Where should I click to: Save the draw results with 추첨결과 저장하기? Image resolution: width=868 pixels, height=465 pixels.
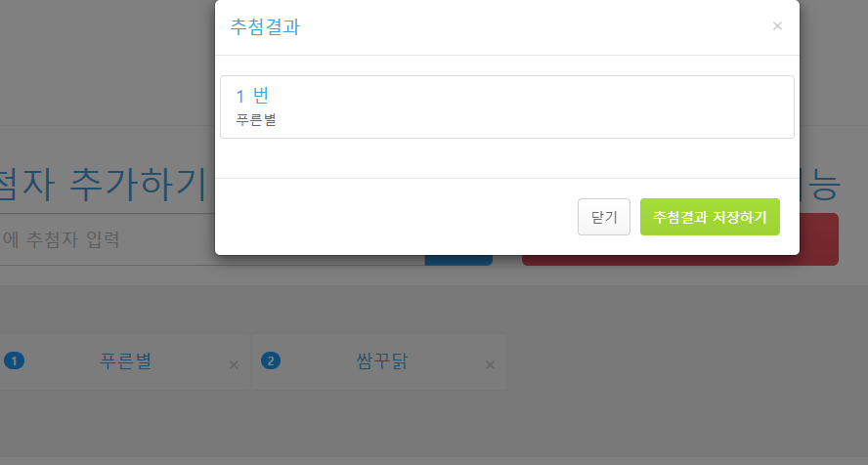tap(710, 217)
